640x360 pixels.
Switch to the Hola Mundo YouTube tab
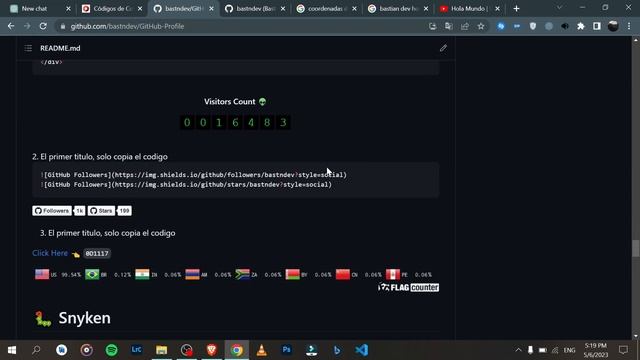point(469,9)
